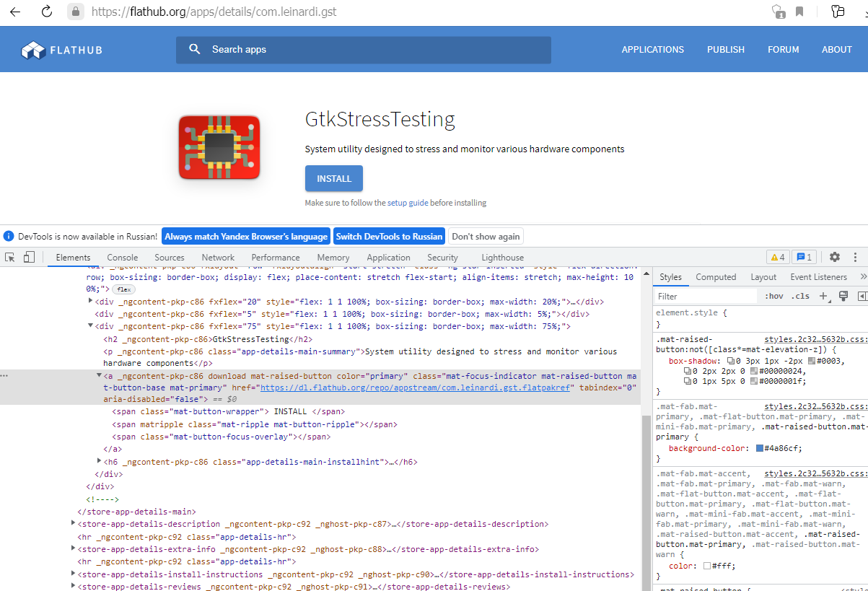
Task: Toggle the .cls class editor
Action: click(x=800, y=296)
